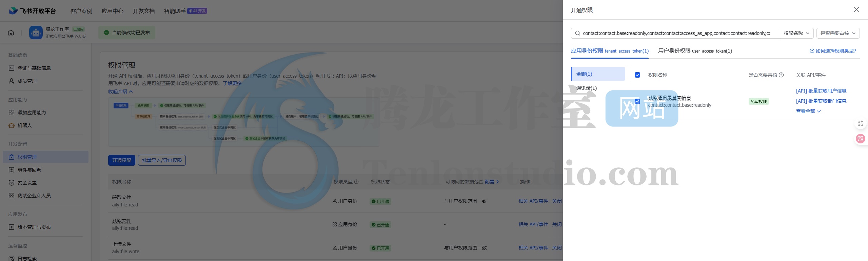Expand 查看全部 related APIs list
Viewport: 868px width, 261px height.
[808, 111]
